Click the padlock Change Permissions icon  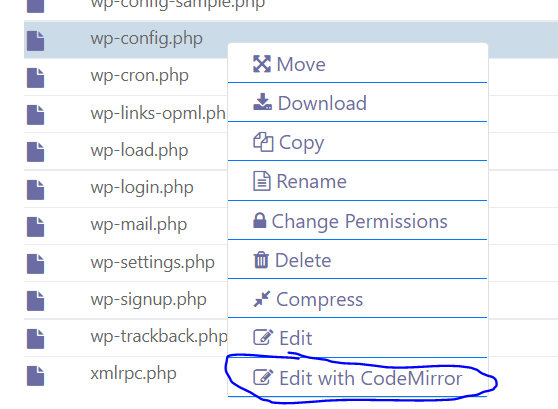(259, 220)
